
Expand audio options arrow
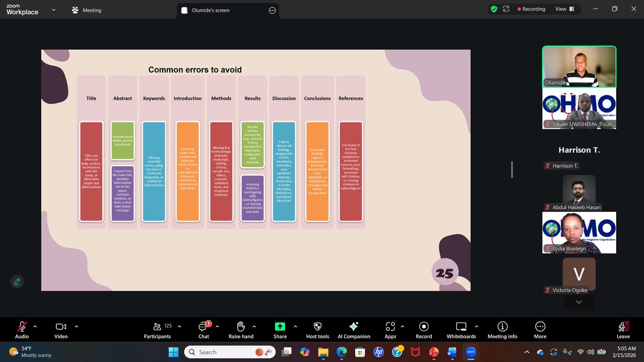[x=35, y=326]
